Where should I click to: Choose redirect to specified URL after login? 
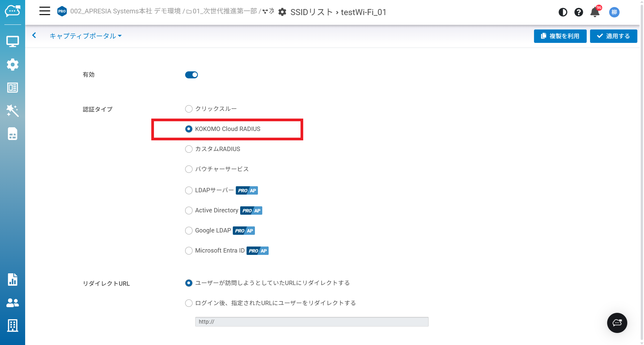point(189,303)
